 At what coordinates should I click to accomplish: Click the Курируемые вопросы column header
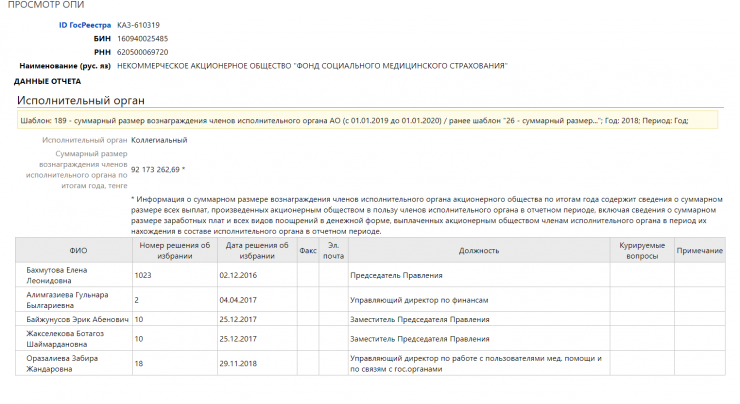click(641, 250)
